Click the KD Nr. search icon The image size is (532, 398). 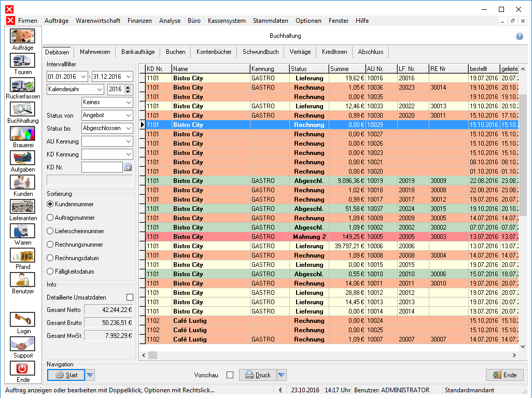click(x=128, y=167)
